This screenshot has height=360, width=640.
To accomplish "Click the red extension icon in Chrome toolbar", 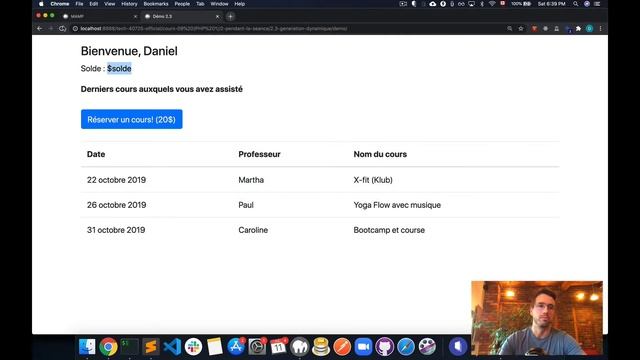I will 534,29.
